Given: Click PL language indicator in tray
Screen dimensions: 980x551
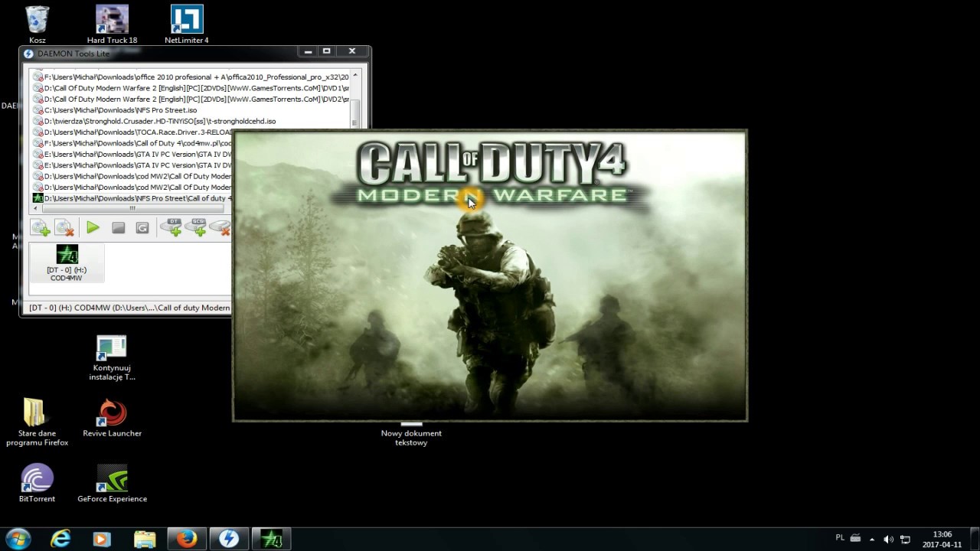Looking at the screenshot, I should 840,538.
